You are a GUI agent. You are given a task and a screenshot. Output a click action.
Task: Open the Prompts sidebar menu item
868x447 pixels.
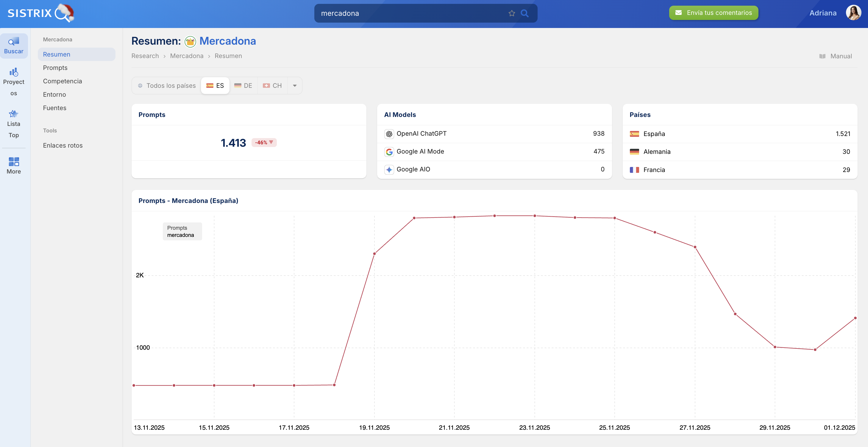click(x=55, y=68)
